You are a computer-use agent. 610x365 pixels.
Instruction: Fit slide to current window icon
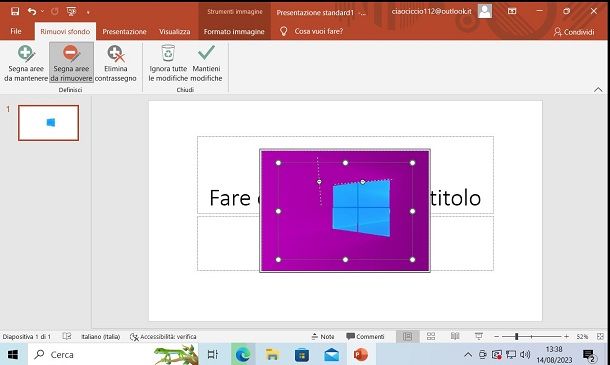point(600,337)
